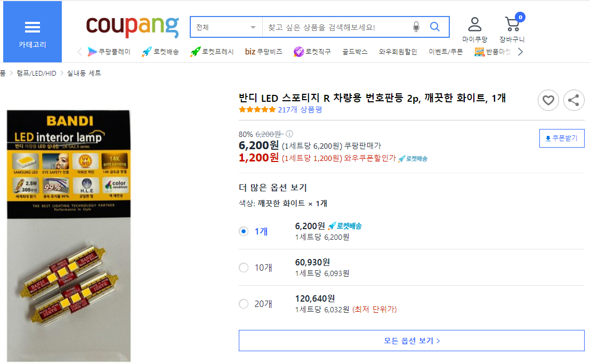Click the five-star rating stars

[257, 110]
